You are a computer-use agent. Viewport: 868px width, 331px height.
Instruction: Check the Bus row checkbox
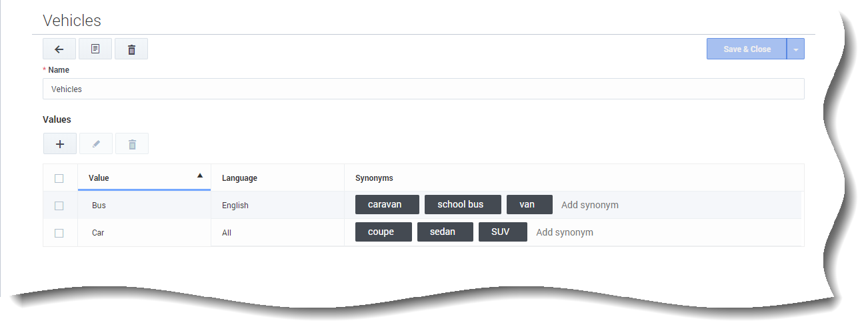(x=59, y=206)
